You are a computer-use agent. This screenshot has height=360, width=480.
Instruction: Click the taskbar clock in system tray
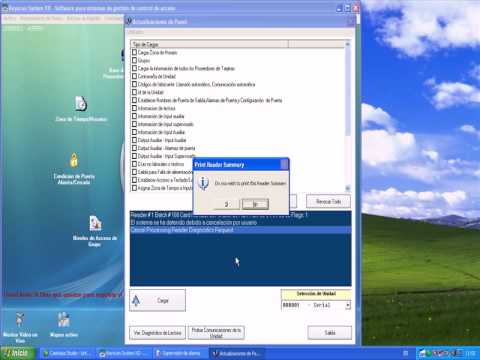pyautogui.click(x=470, y=353)
